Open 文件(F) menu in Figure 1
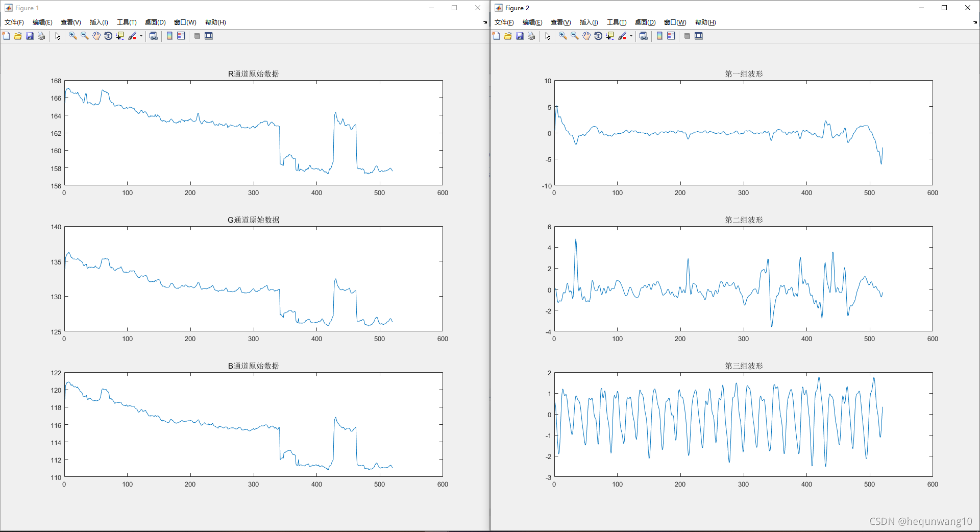 click(14, 22)
